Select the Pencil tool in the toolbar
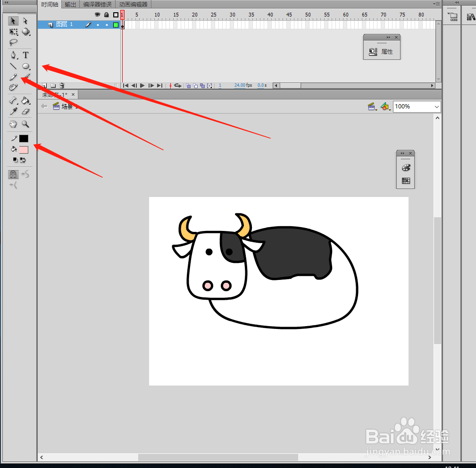476x468 pixels. [13, 77]
